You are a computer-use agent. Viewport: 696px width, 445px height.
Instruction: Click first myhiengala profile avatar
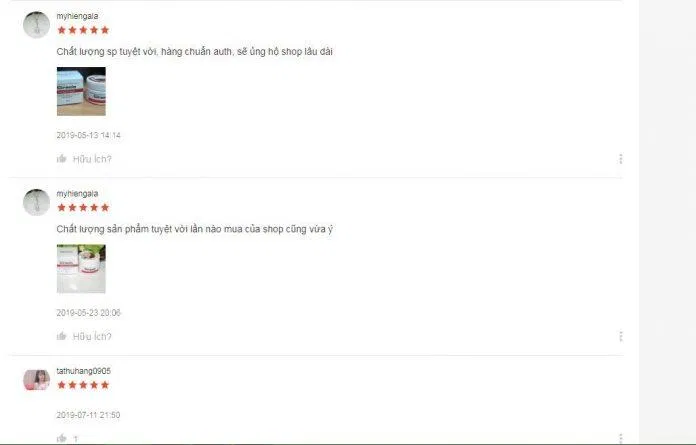(36, 25)
